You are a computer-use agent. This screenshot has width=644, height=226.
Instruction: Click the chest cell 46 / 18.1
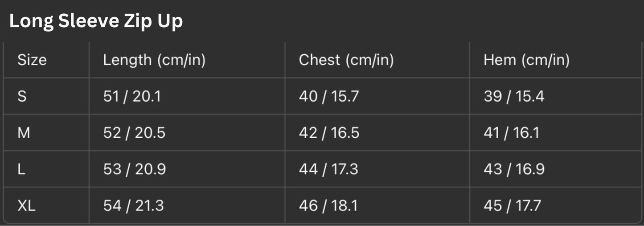[328, 206]
